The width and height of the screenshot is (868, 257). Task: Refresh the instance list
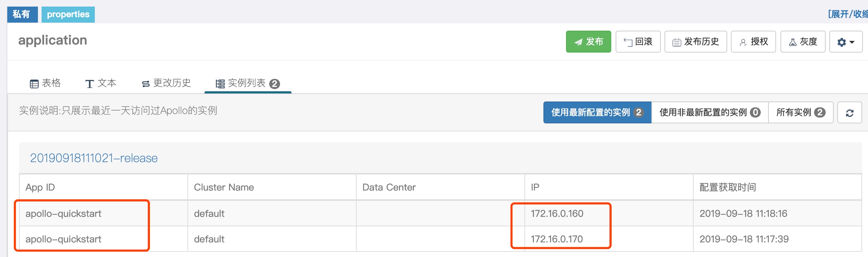pyautogui.click(x=850, y=113)
